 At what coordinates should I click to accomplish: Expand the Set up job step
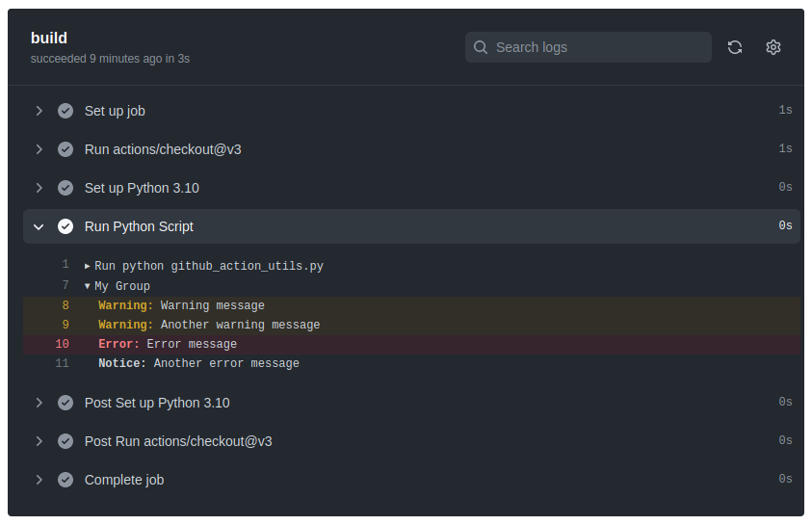coord(39,111)
